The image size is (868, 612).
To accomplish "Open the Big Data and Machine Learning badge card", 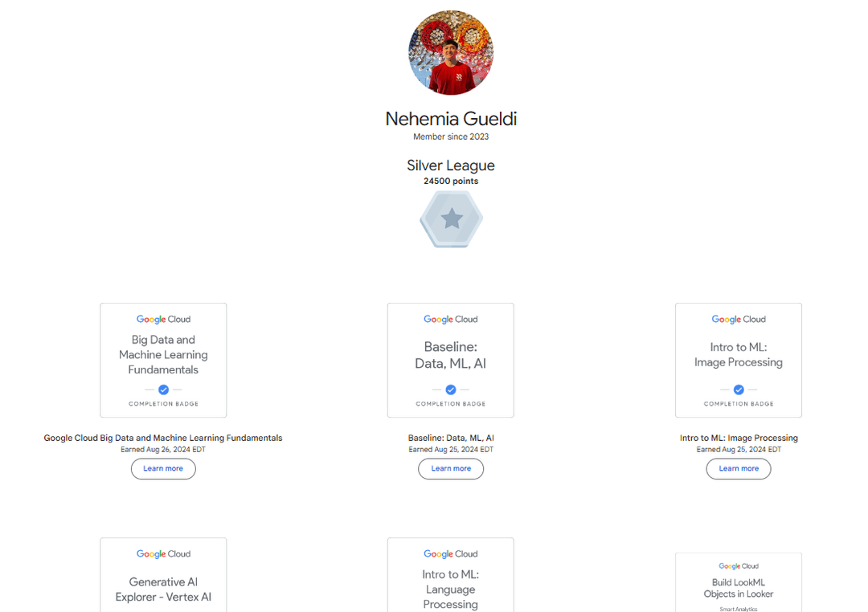I will (x=163, y=361).
